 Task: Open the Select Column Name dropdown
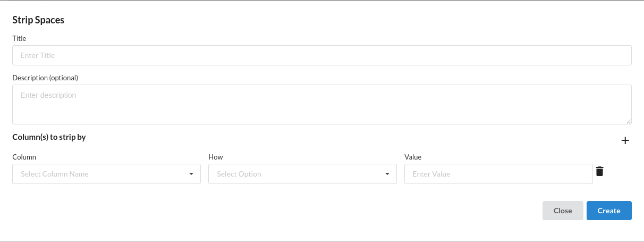tap(106, 174)
